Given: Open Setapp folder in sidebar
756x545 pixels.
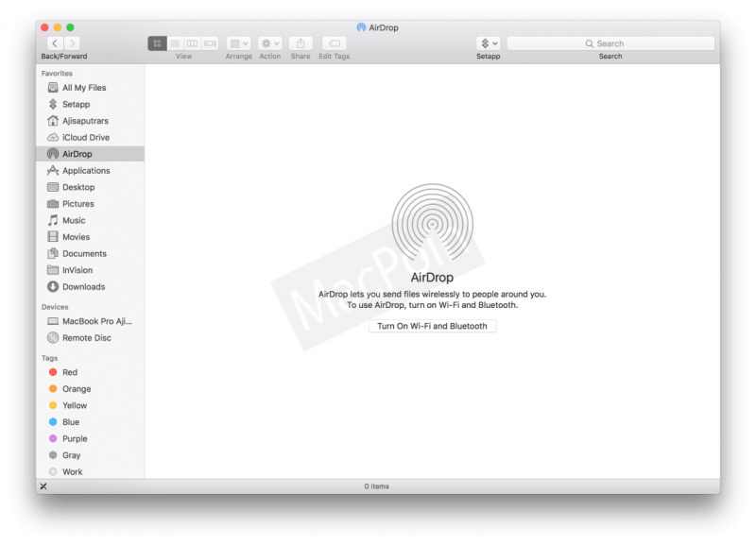Looking at the screenshot, I should pyautogui.click(x=90, y=104).
